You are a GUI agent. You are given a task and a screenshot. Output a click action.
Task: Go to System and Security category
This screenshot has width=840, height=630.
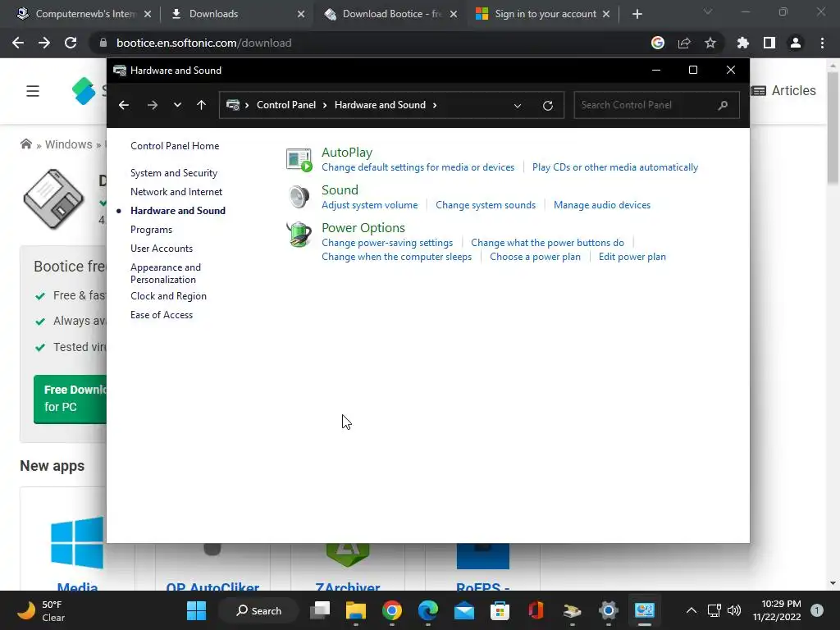coord(174,173)
